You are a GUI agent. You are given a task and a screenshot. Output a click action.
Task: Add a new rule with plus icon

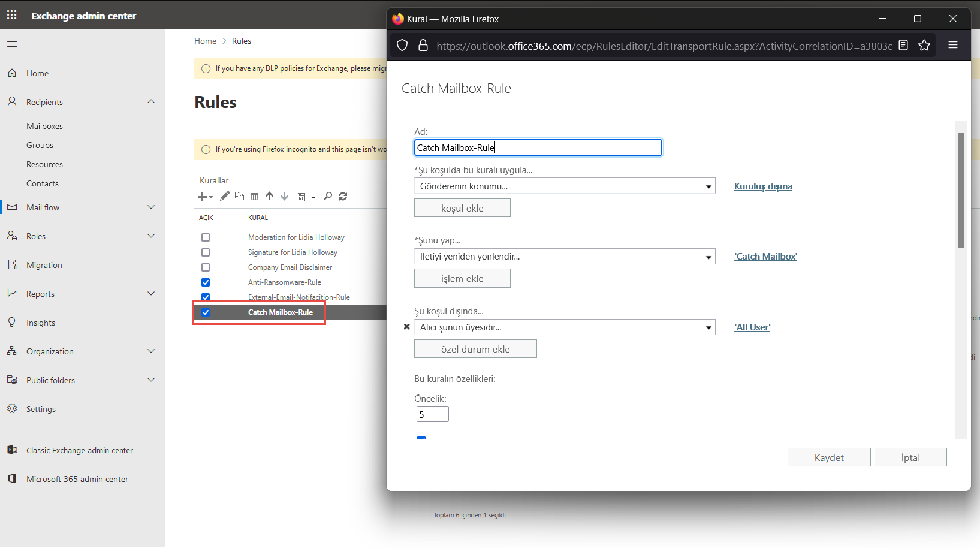pos(203,197)
